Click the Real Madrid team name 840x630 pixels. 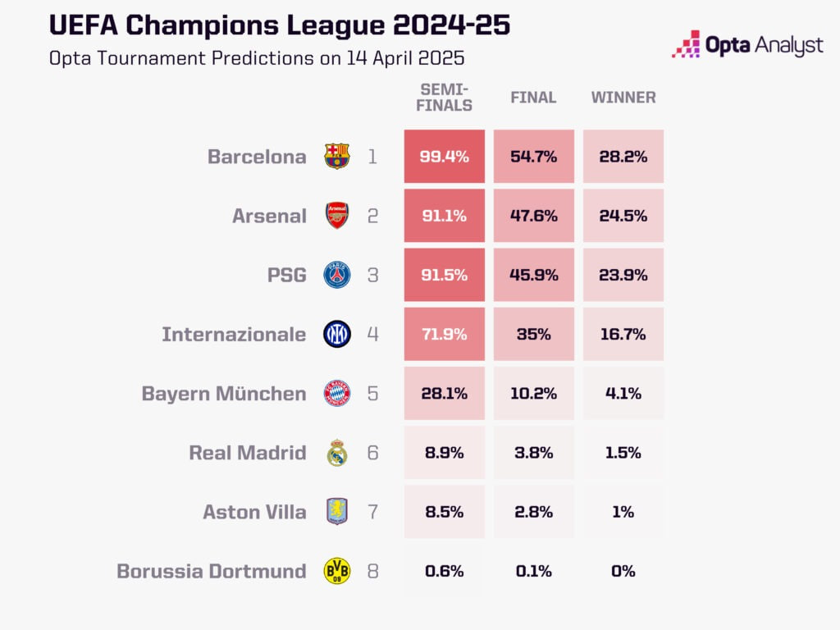[247, 452]
